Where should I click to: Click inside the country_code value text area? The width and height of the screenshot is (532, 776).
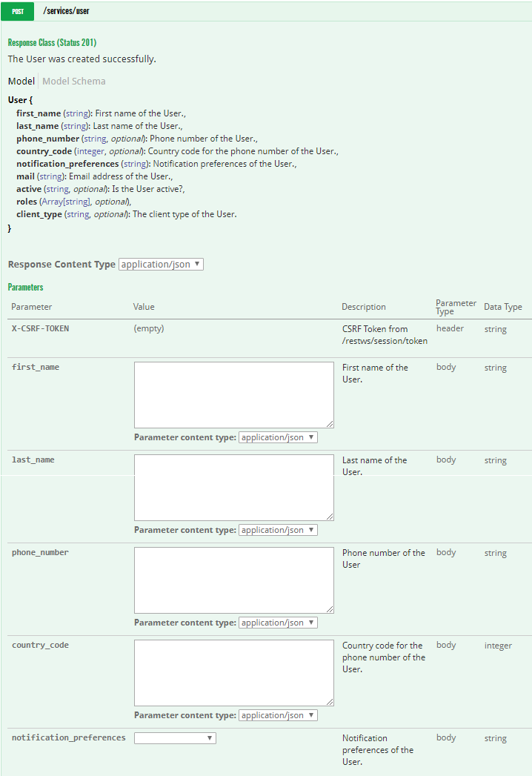coord(233,672)
